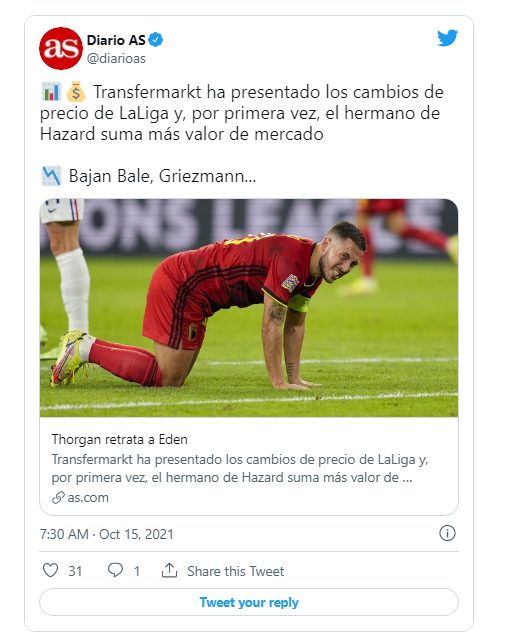Viewport: 520px width, 644px height.
Task: Click the link card description text
Action: click(240, 468)
